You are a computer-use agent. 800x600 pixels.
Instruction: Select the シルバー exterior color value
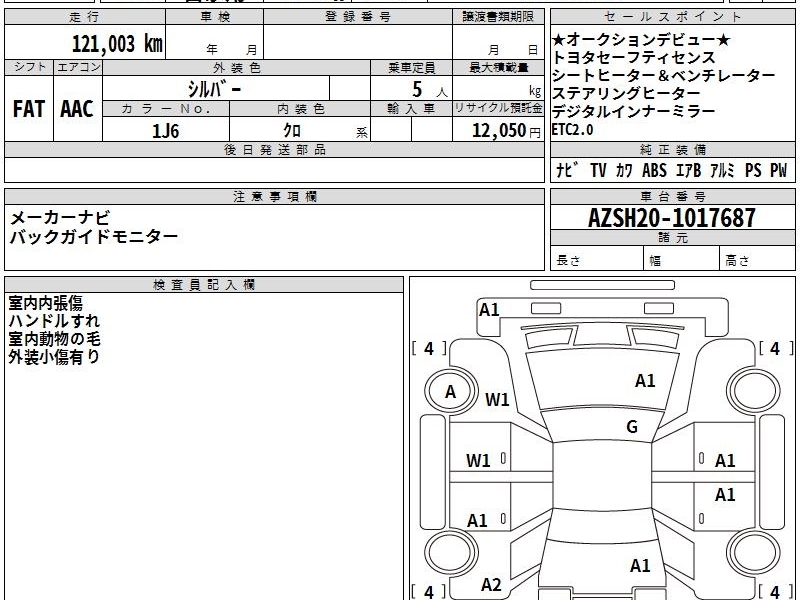coord(214,89)
